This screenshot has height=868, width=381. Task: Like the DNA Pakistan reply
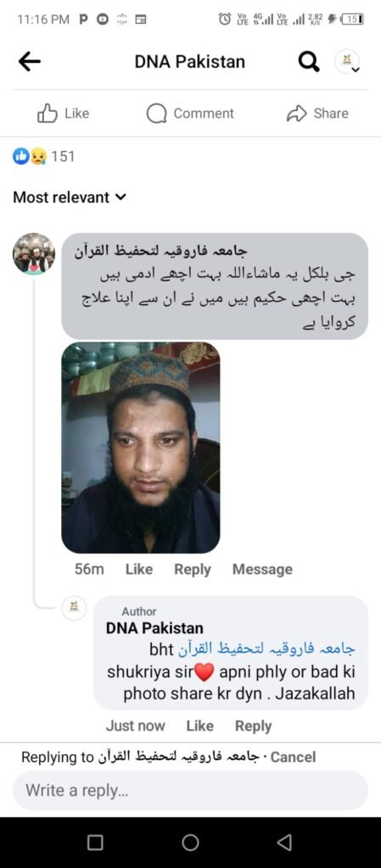200,726
